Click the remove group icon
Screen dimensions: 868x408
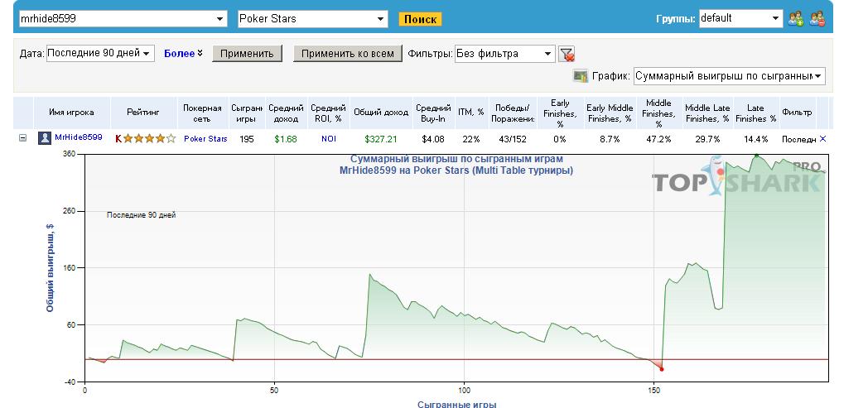817,19
